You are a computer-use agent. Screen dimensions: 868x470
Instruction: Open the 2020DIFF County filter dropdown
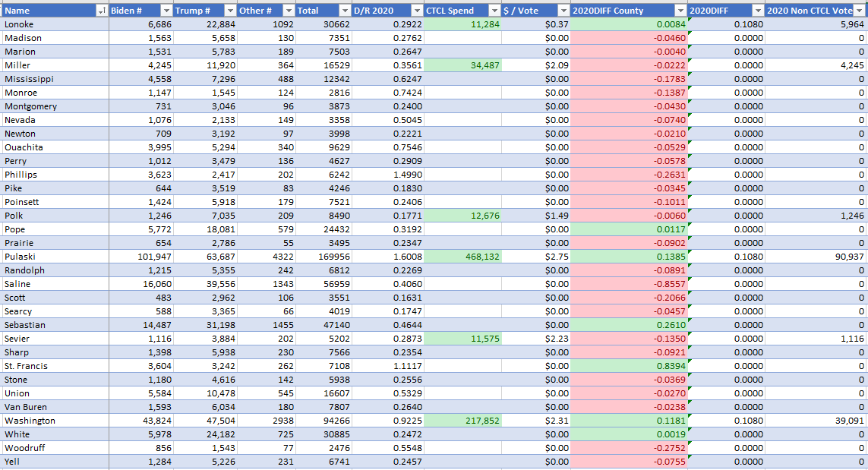pos(680,11)
